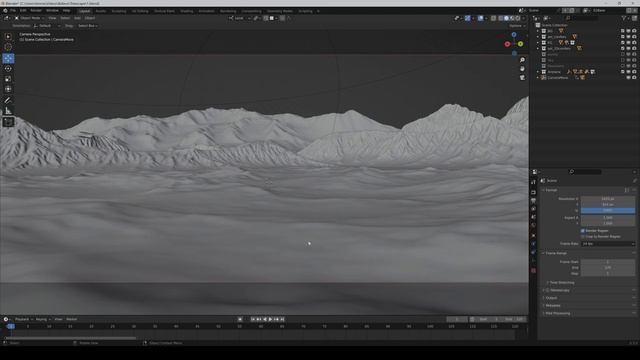Disable CameraMove in renders
The image size is (640, 360).
click(634, 78)
